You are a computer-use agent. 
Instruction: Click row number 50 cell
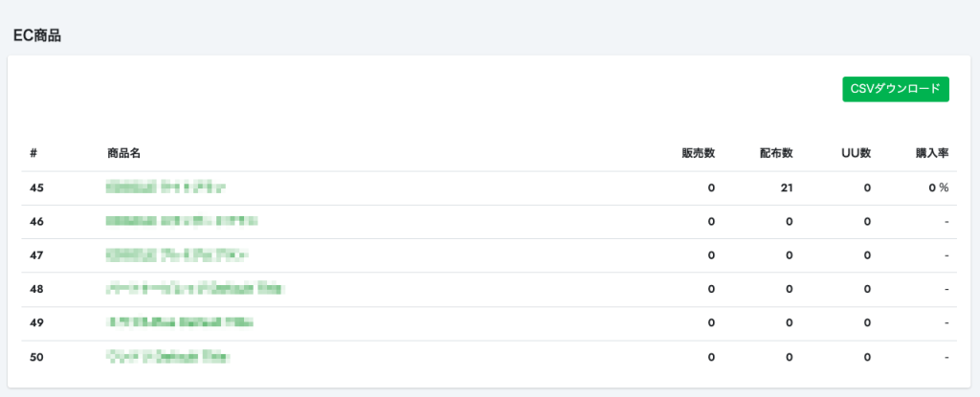pos(36,357)
